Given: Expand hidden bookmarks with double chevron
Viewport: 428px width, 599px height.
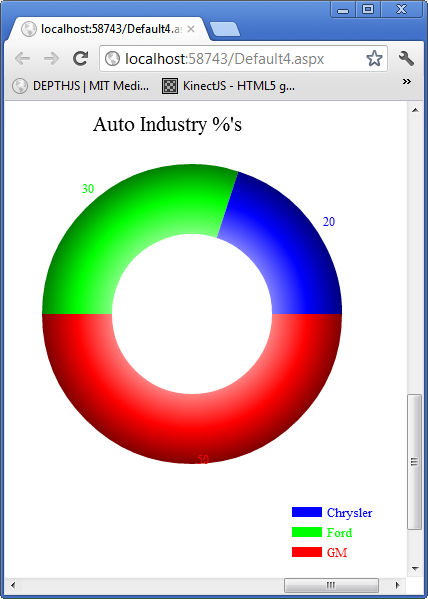Looking at the screenshot, I should pos(407,81).
